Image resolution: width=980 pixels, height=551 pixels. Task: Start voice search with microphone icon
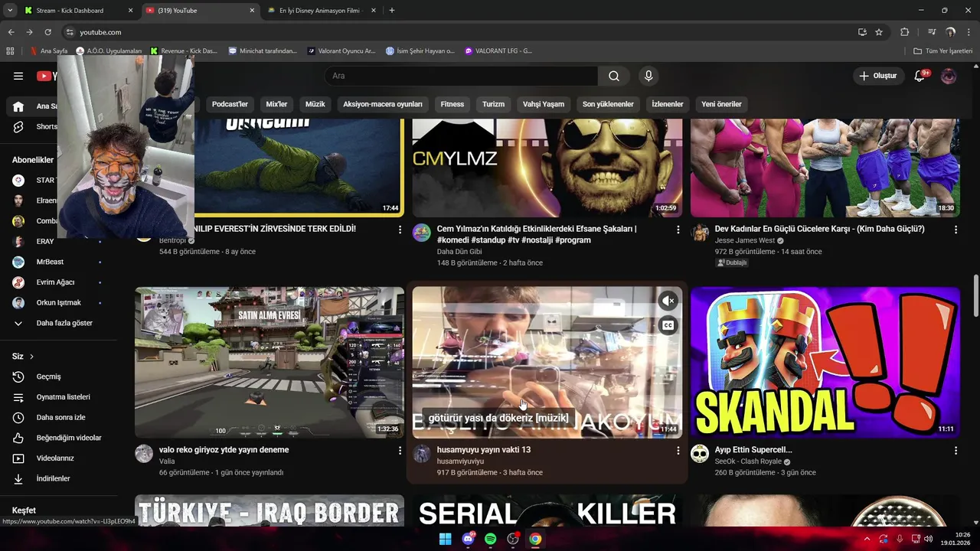click(648, 76)
